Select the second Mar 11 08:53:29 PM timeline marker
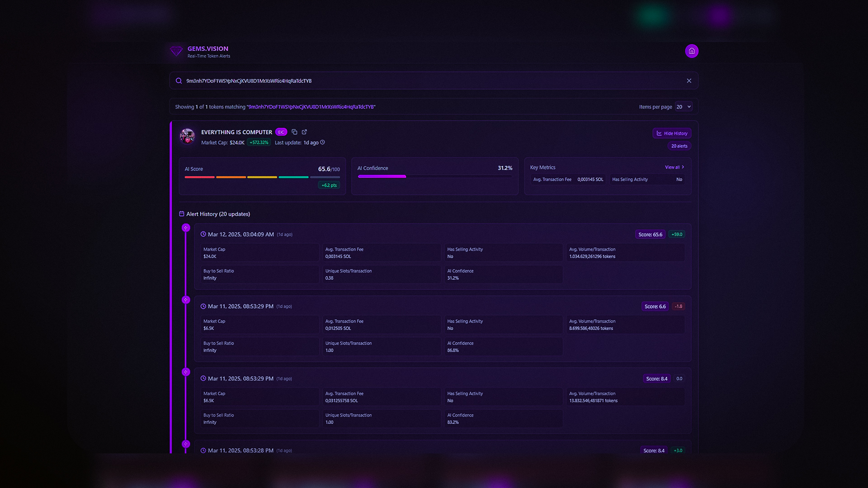Viewport: 868px width, 488px height. (x=186, y=372)
